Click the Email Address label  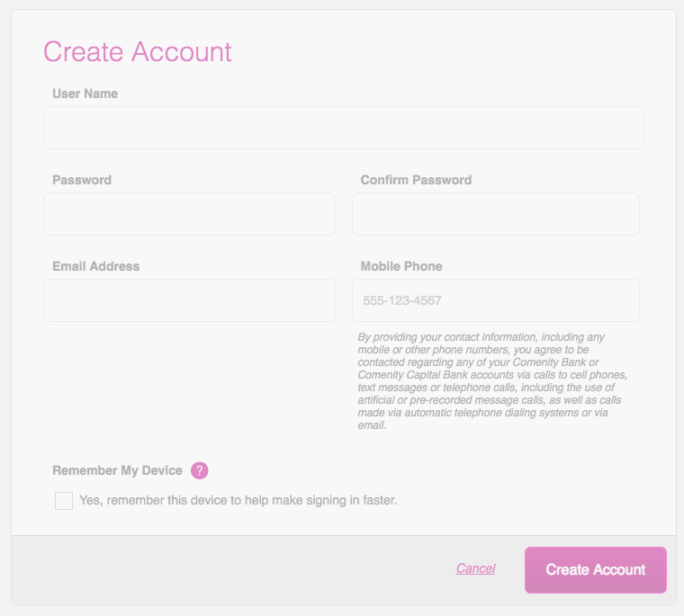click(96, 266)
